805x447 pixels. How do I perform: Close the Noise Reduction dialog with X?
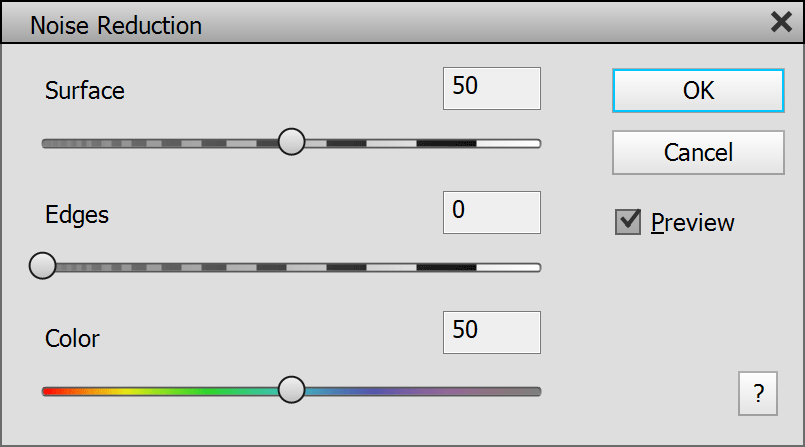point(781,23)
